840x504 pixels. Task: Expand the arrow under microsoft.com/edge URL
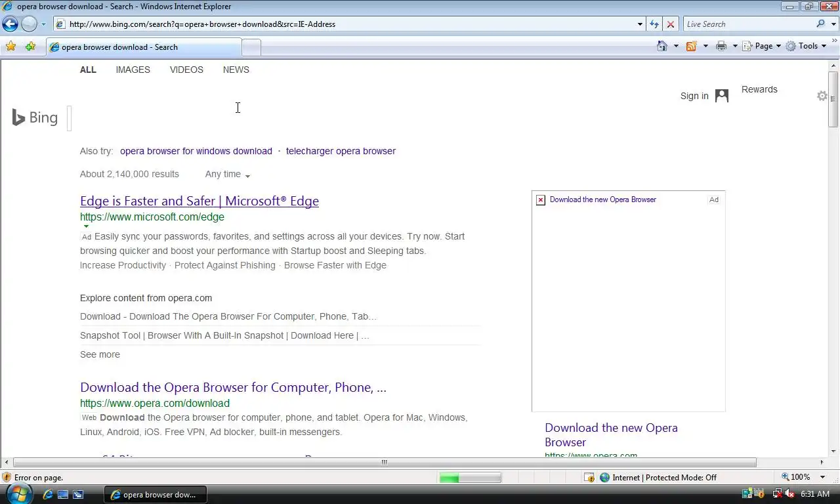86,226
